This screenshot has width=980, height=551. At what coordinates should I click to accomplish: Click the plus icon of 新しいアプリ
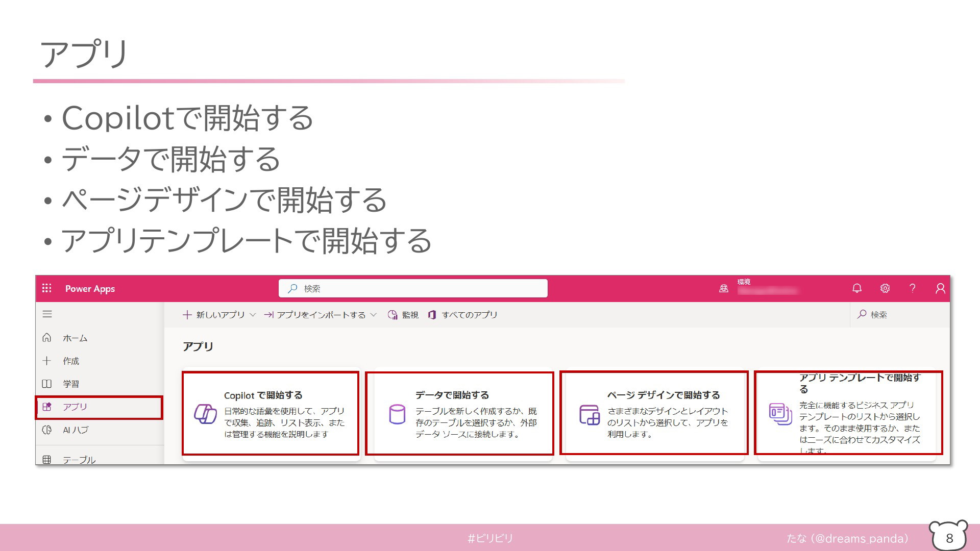[187, 315]
